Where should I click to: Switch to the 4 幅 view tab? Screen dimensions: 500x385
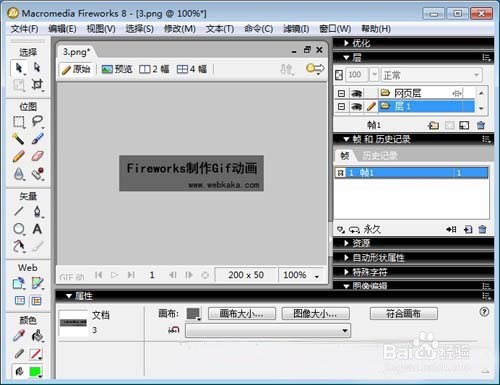[192, 69]
